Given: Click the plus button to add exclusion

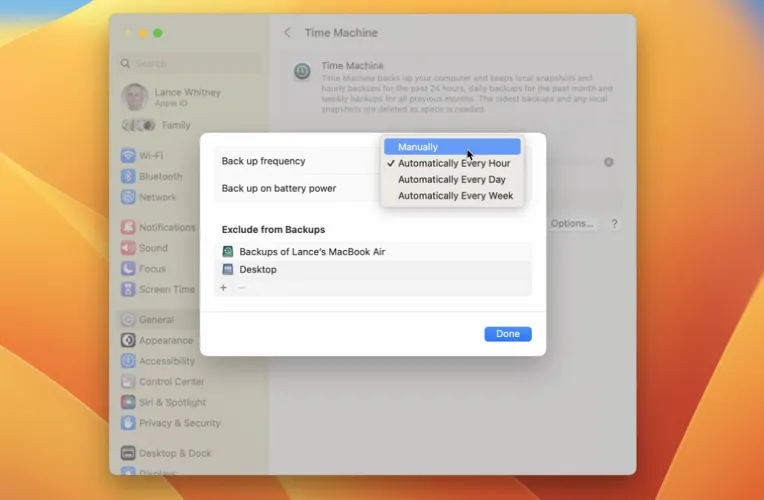Looking at the screenshot, I should pos(224,288).
